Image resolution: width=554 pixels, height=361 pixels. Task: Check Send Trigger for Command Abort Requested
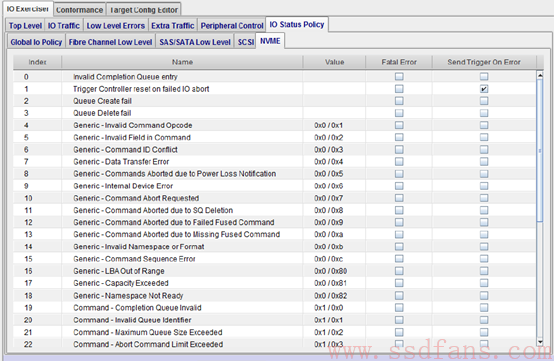pos(484,198)
